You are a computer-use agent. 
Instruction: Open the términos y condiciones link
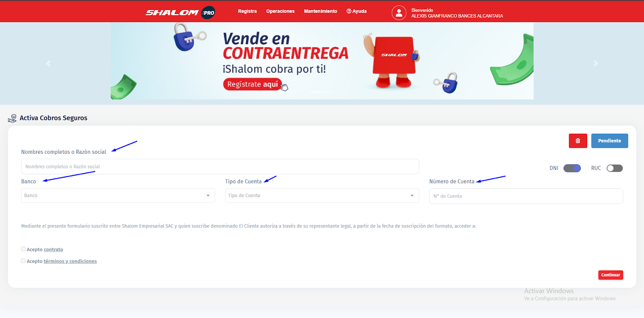click(x=70, y=261)
